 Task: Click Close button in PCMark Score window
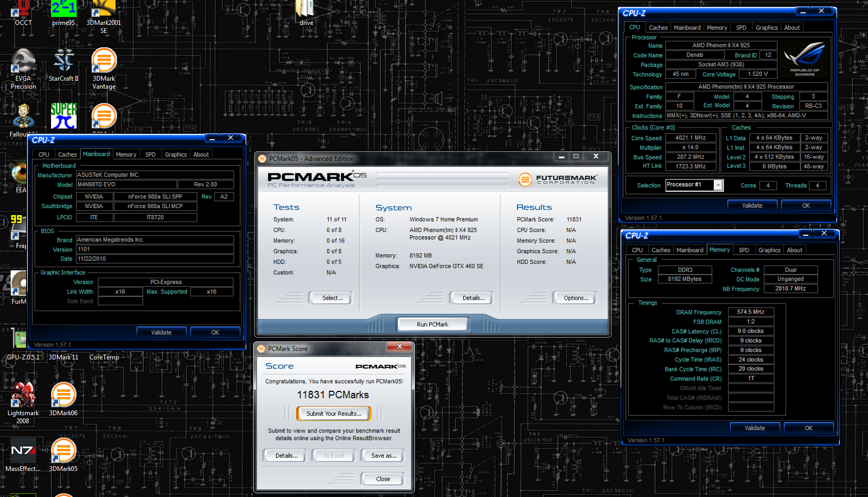(x=383, y=479)
